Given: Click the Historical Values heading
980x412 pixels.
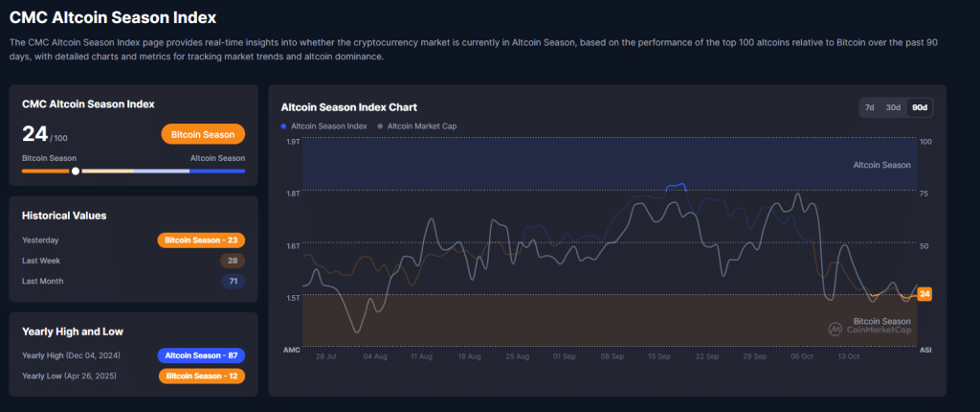Looking at the screenshot, I should 64,216.
